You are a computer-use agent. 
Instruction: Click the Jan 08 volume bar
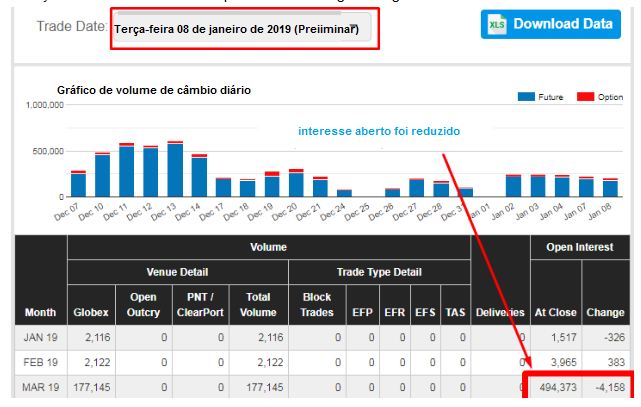coord(611,187)
